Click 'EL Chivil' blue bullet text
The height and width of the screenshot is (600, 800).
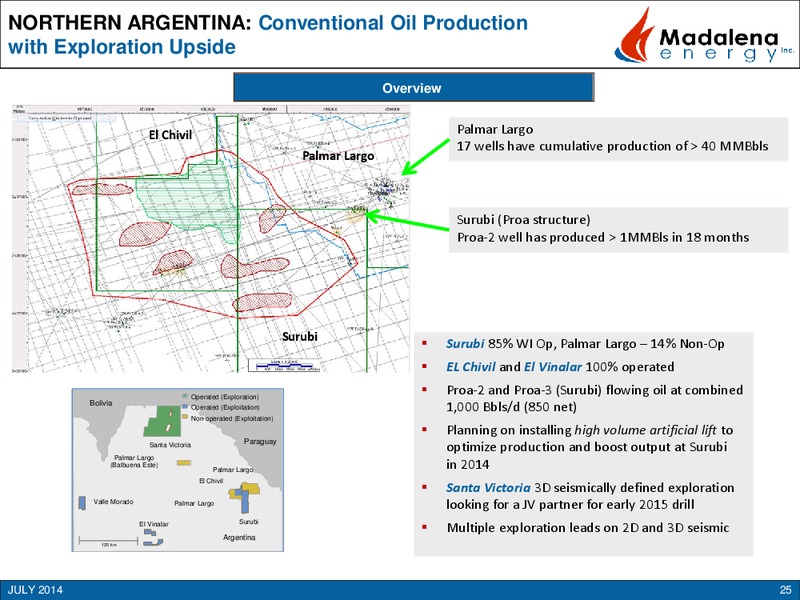[470, 367]
